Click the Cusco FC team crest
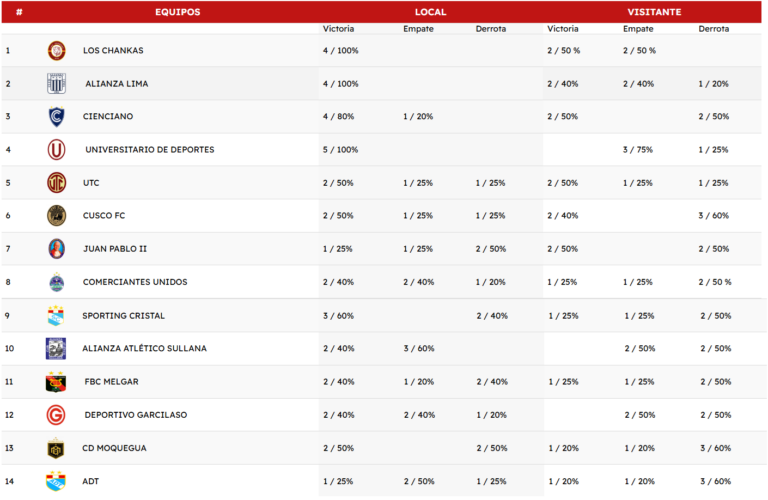The image size is (768, 500). coord(57,216)
